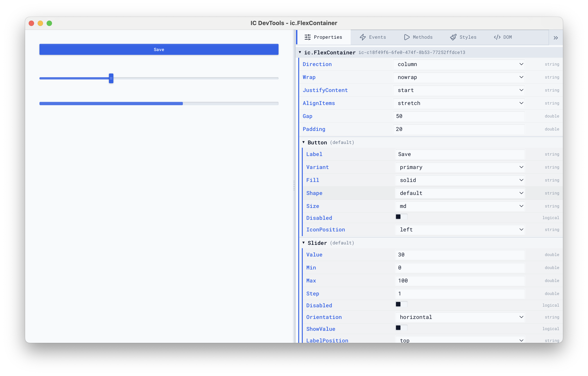
Task: Collapse the Slider (default) section
Action: (x=304, y=243)
